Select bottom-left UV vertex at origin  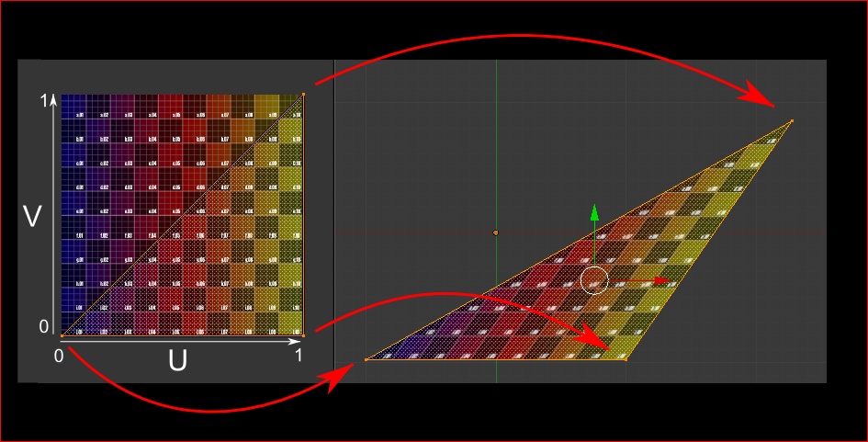[62, 335]
